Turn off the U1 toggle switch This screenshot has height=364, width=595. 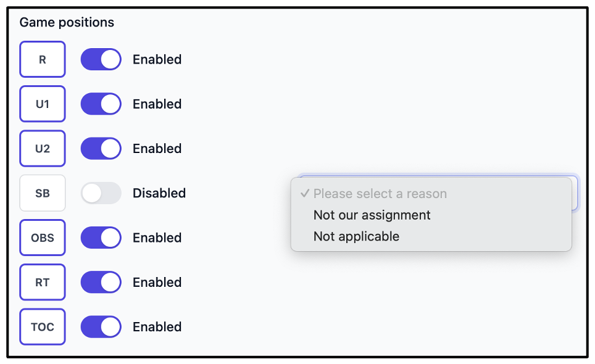(x=101, y=104)
